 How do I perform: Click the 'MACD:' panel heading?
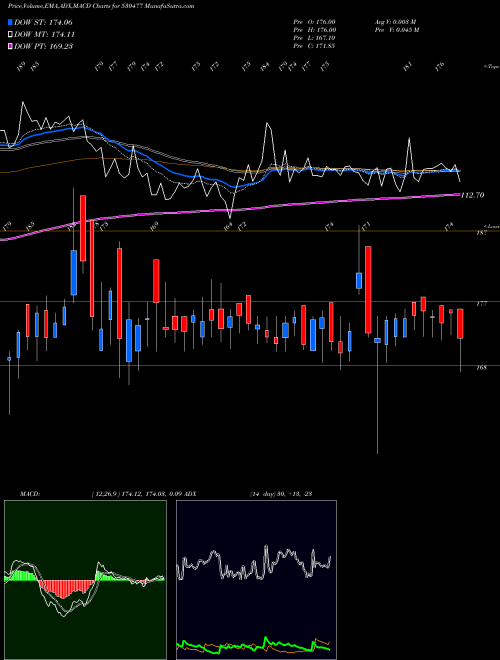pos(29,494)
